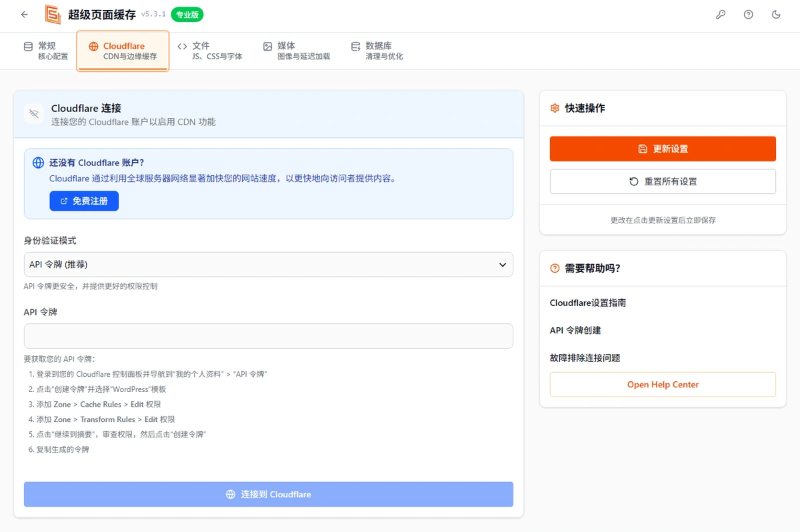Click the 身份验证模式 label
This screenshot has height=532, width=800.
(x=50, y=241)
